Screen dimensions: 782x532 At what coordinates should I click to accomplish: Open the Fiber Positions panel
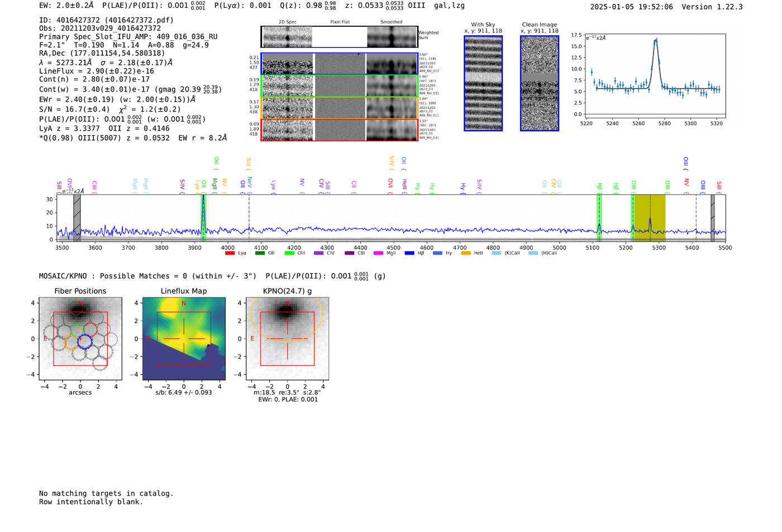(x=80, y=339)
